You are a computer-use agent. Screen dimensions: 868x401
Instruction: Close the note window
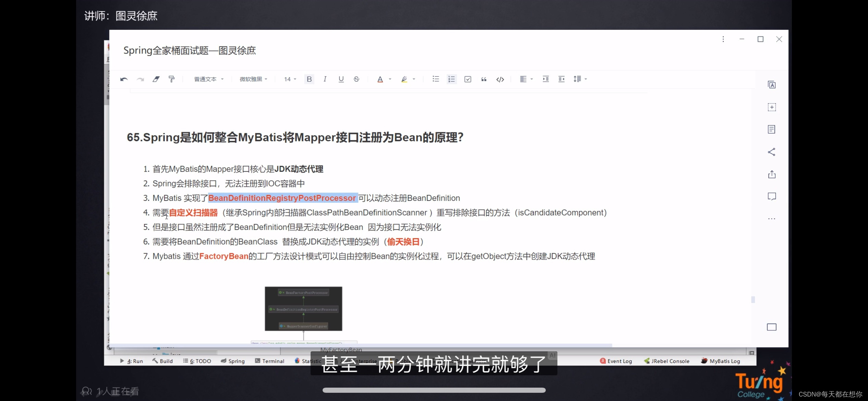click(779, 39)
